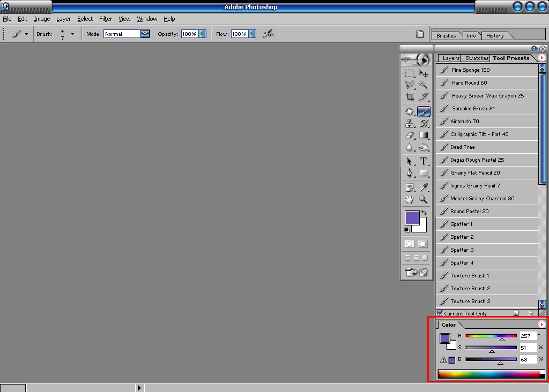Swap foreground and background colors icon

click(x=424, y=213)
